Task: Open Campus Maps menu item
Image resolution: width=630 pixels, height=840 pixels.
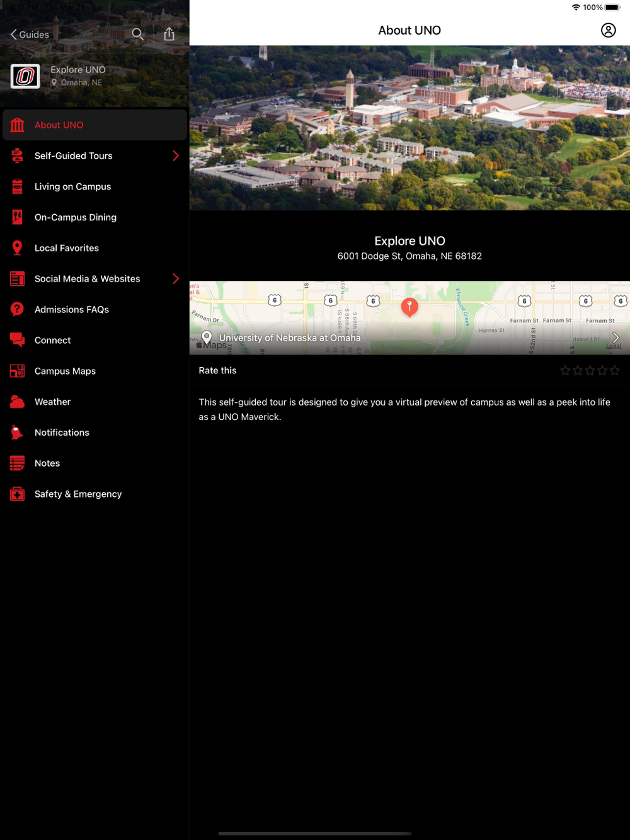Action: pos(94,371)
